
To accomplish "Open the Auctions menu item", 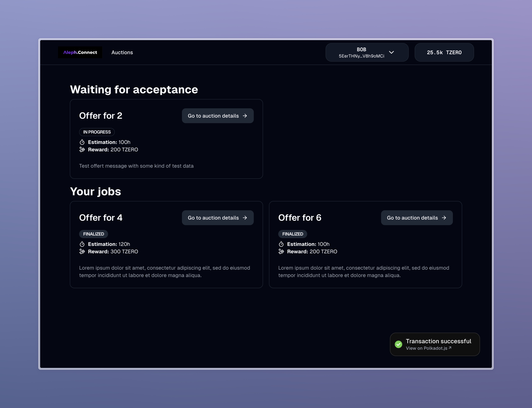I will 122,52.
